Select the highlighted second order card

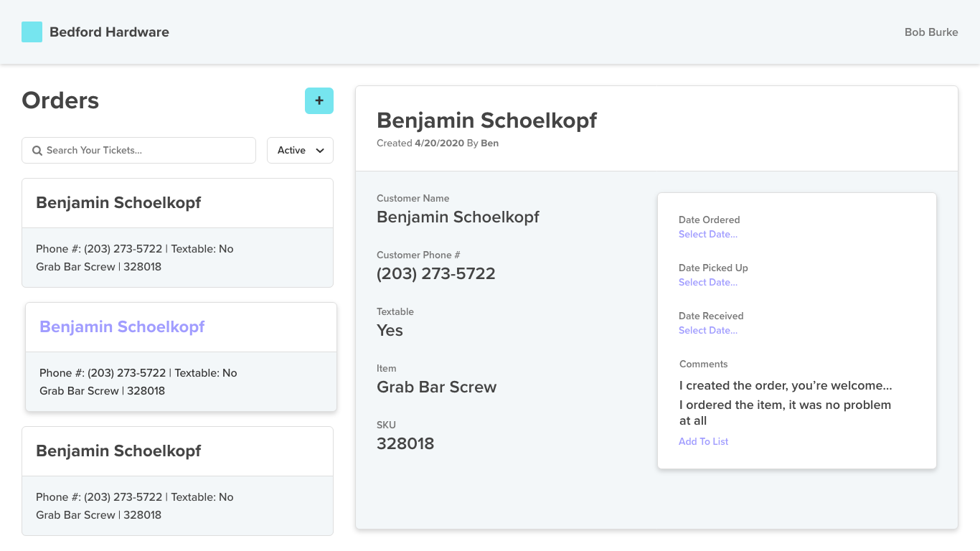click(181, 357)
